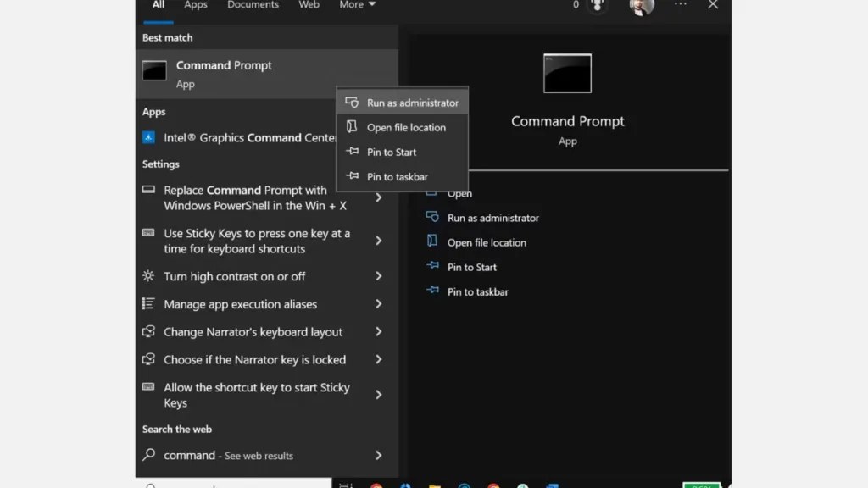Expand arrow beside Narrator's keyboard layout

tap(379, 331)
